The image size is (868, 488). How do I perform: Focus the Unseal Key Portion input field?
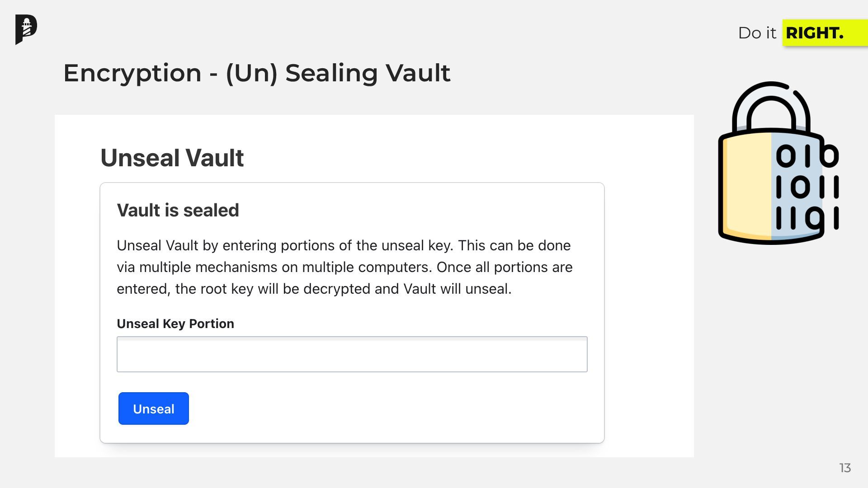pos(352,354)
